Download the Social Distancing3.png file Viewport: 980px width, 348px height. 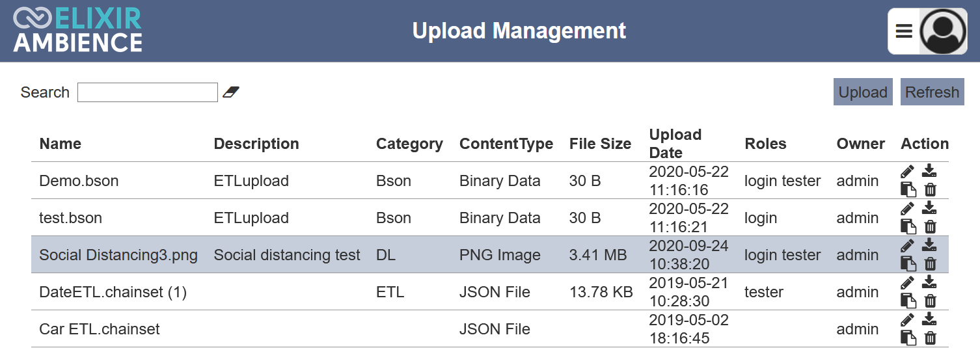[929, 245]
